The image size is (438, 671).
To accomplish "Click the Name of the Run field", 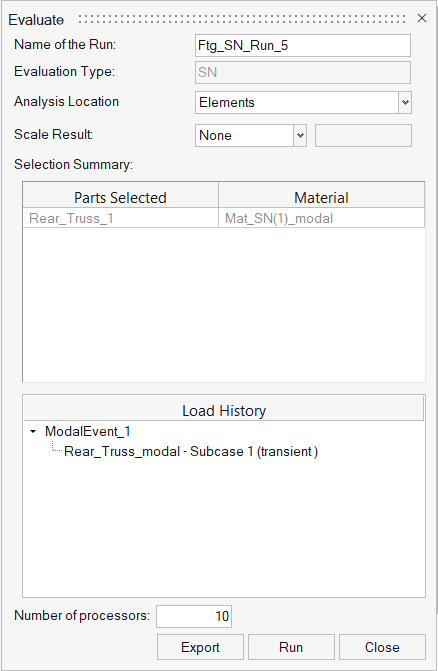I will [x=303, y=45].
